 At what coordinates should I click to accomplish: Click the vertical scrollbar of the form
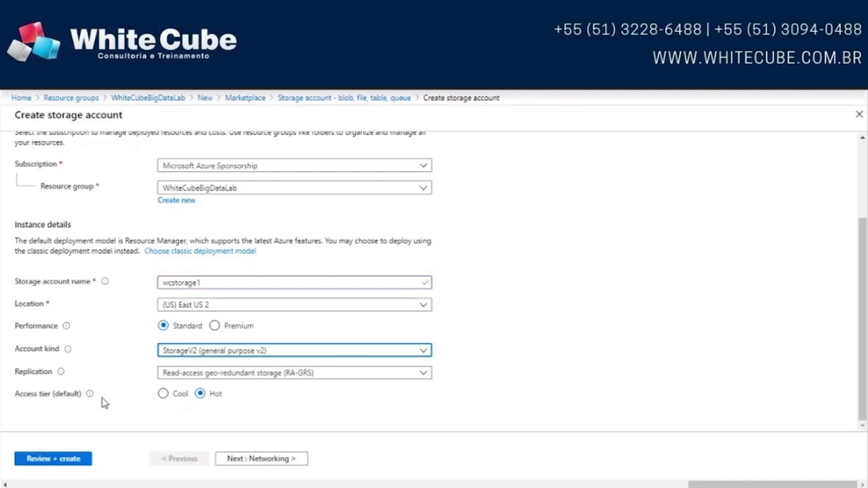[863, 319]
